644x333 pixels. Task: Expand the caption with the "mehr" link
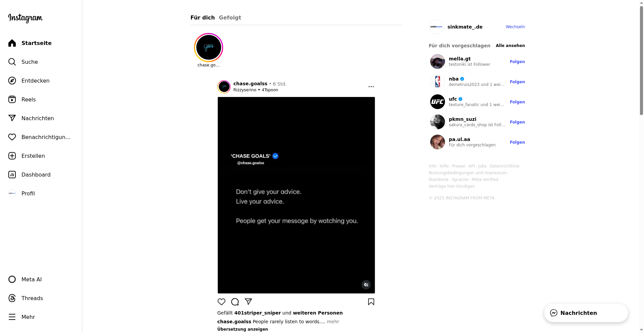pos(333,322)
